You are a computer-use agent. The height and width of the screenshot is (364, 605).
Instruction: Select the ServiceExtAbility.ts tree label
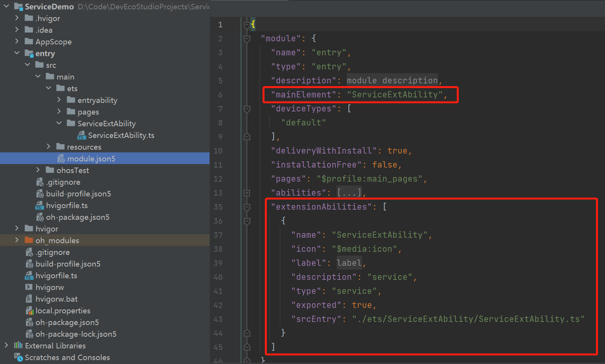pos(121,135)
